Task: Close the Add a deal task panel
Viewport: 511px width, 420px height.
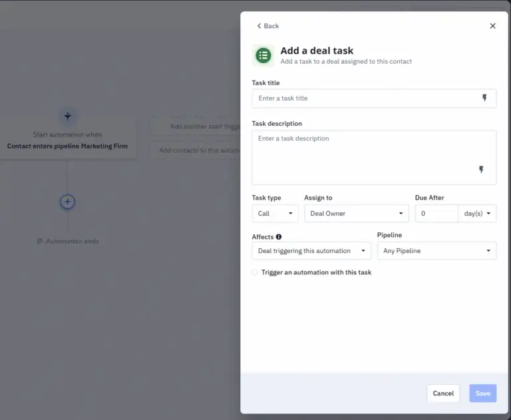Action: 492,26
